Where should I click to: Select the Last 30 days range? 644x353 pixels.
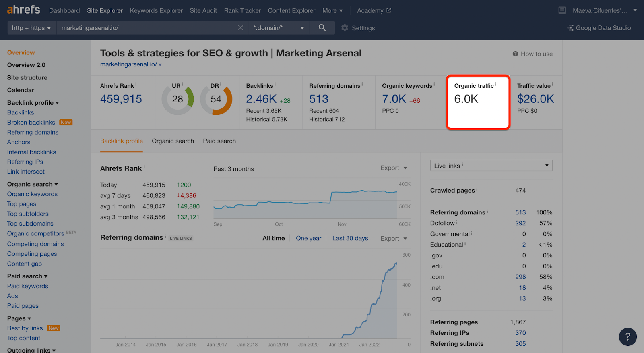[x=350, y=238]
